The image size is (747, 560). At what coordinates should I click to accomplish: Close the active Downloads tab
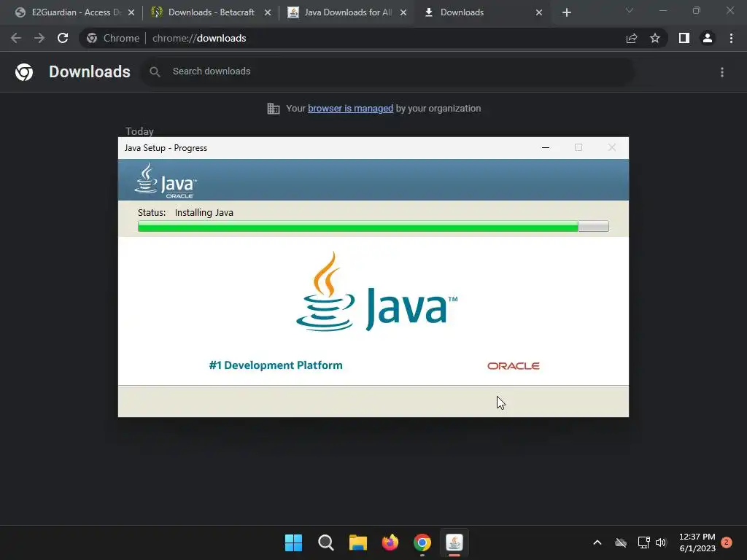pos(539,12)
